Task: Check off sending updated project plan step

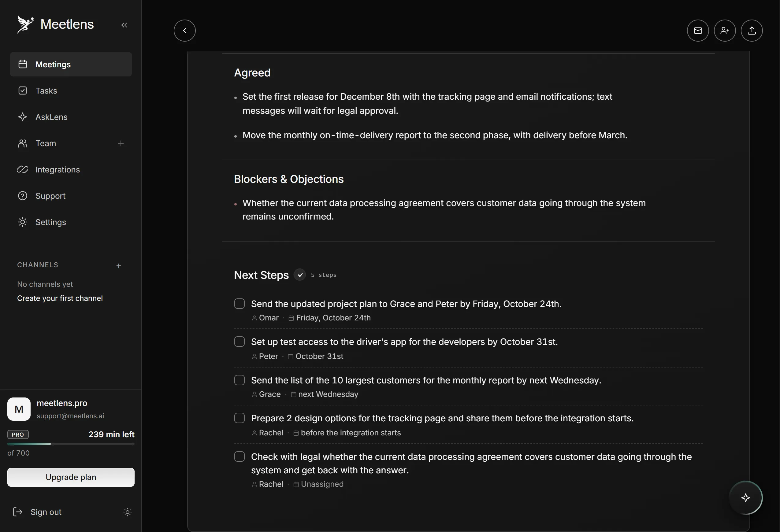Action: tap(239, 304)
